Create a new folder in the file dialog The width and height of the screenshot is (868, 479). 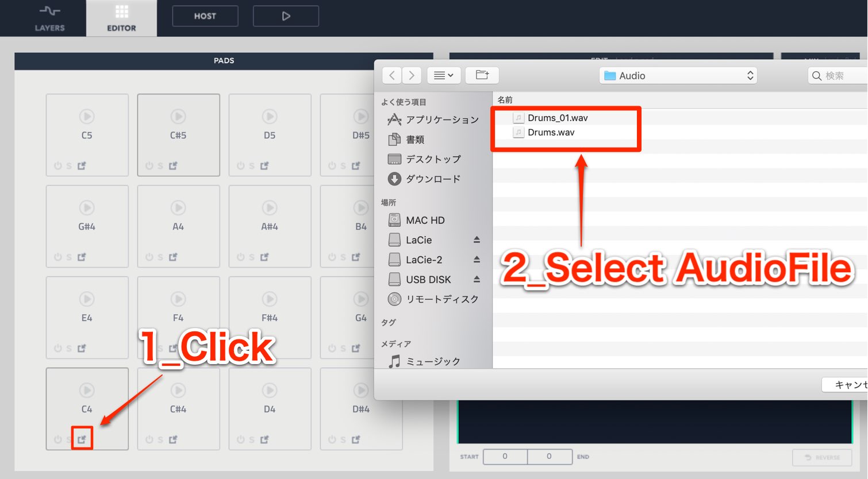coord(482,75)
